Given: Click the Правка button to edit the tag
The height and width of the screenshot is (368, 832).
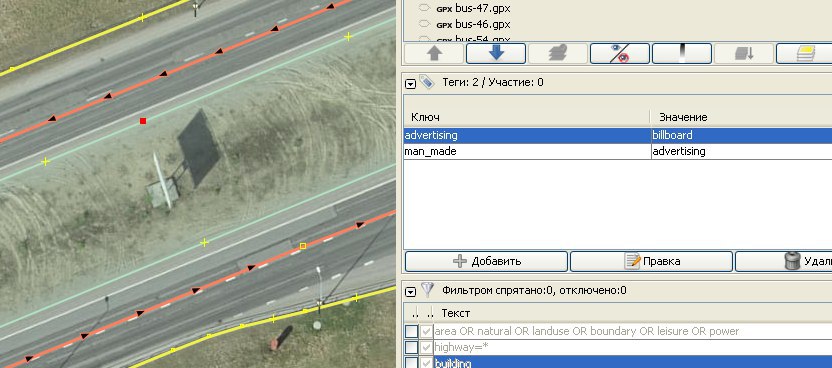Looking at the screenshot, I should pos(652,261).
